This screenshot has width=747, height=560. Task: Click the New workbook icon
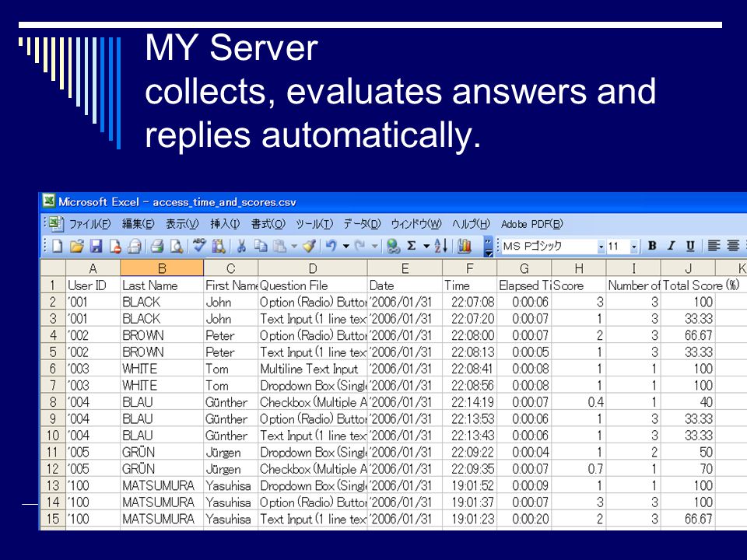click(58, 247)
